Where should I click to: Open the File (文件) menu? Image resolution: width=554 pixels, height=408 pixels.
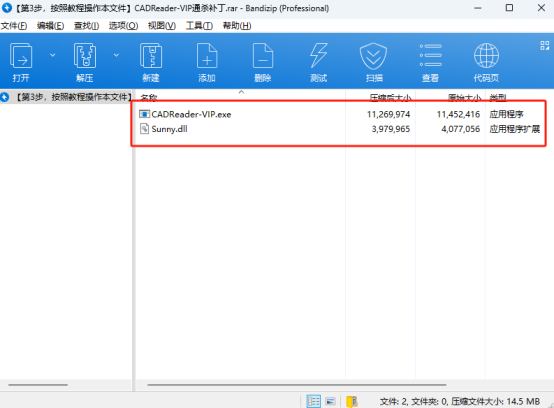click(14, 26)
